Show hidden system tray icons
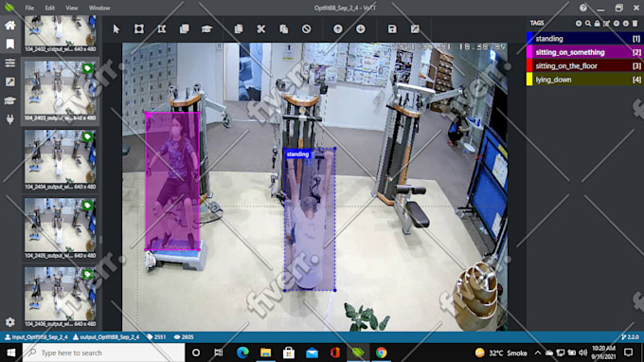Screen dimensions: 644x362 [538, 353]
